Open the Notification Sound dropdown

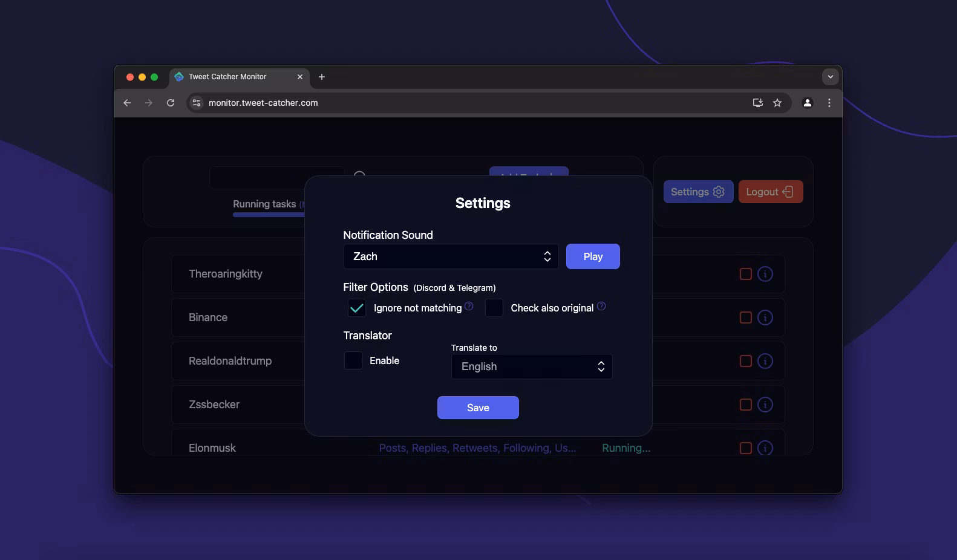pyautogui.click(x=451, y=256)
